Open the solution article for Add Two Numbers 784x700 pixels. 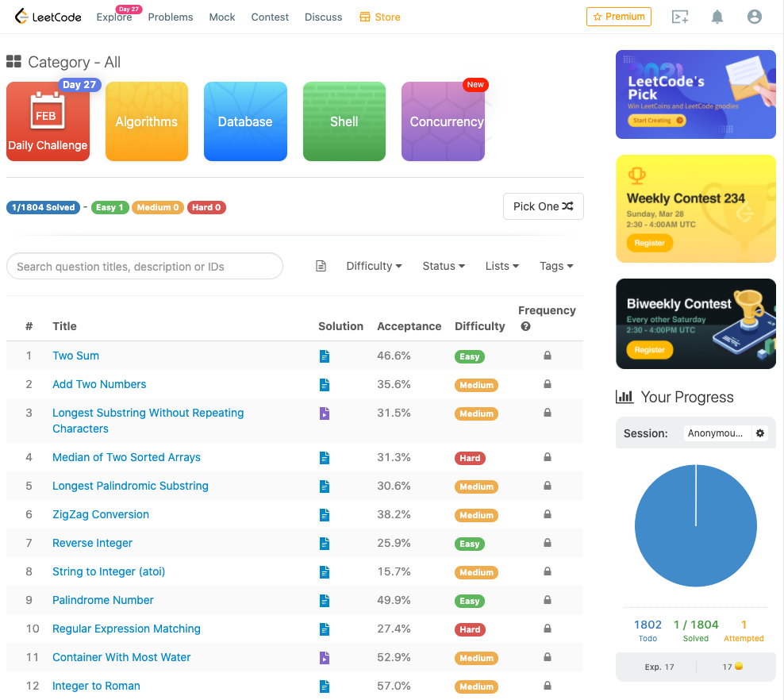point(325,384)
